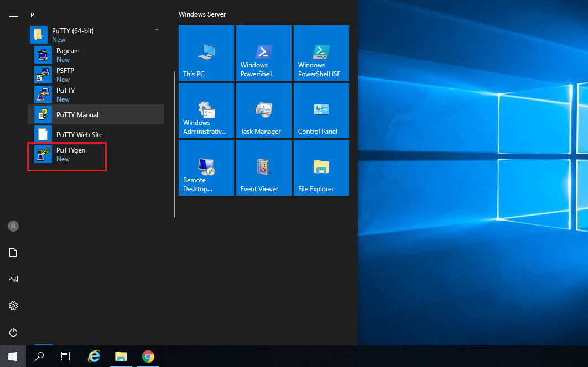Open the Windows Administrative Tools tile
The width and height of the screenshot is (588, 367).
[206, 111]
